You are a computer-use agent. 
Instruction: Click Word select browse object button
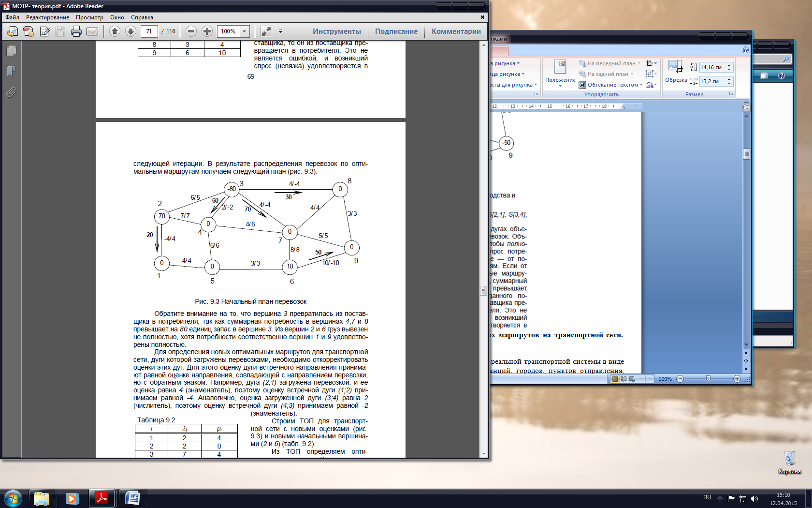746,360
